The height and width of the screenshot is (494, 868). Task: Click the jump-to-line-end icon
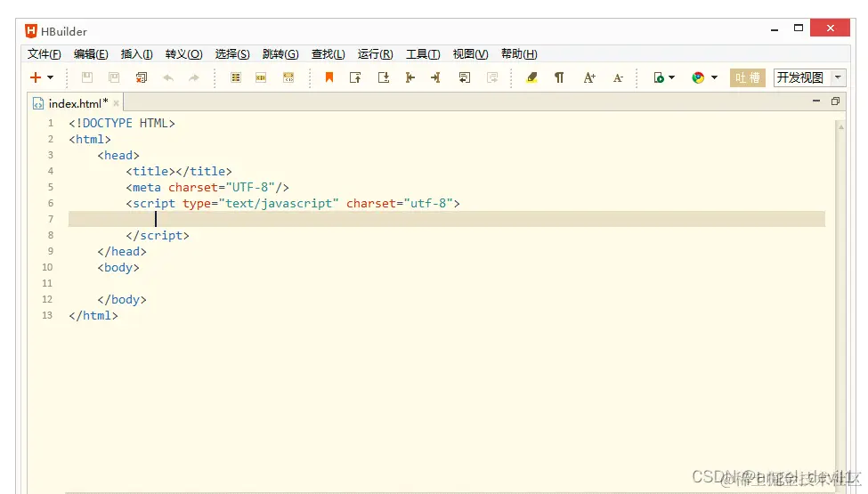click(435, 77)
